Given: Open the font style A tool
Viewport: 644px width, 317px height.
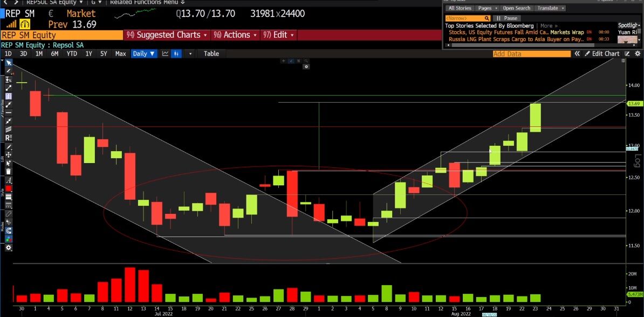Looking at the screenshot, I should click(9, 180).
